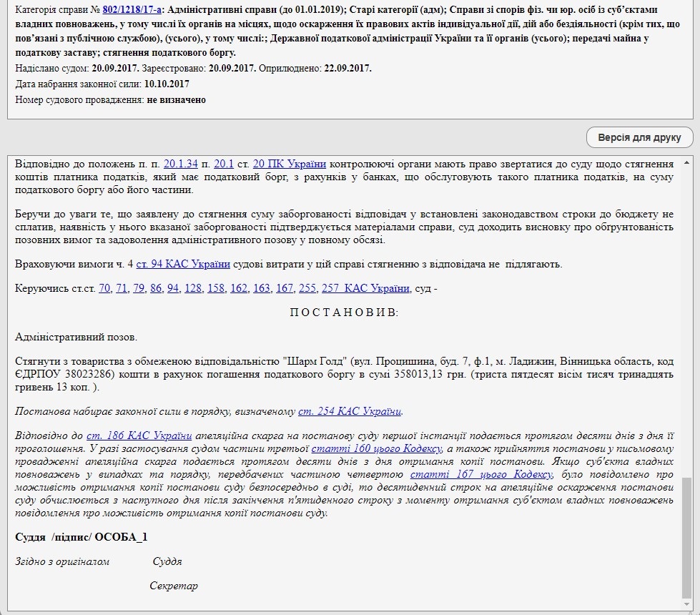The height and width of the screenshot is (615, 700).
Task: Click the scrollbar down arrow
Action: (x=687, y=605)
